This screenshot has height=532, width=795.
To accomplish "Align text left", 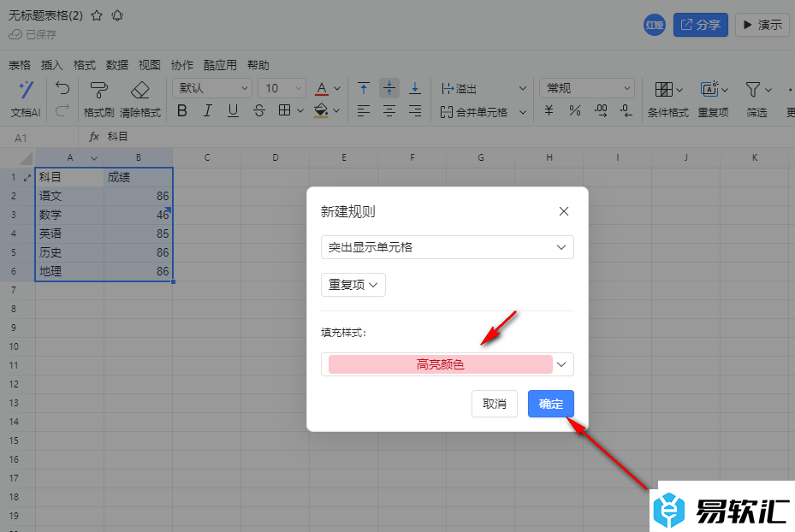I will click(x=364, y=110).
